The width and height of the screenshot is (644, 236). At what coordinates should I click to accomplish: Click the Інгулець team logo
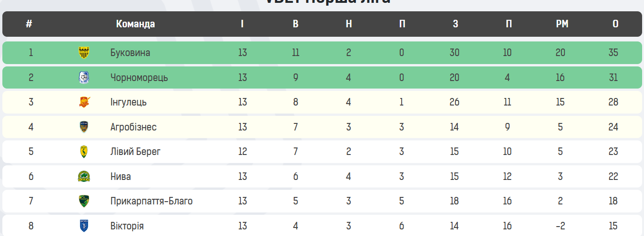click(84, 102)
